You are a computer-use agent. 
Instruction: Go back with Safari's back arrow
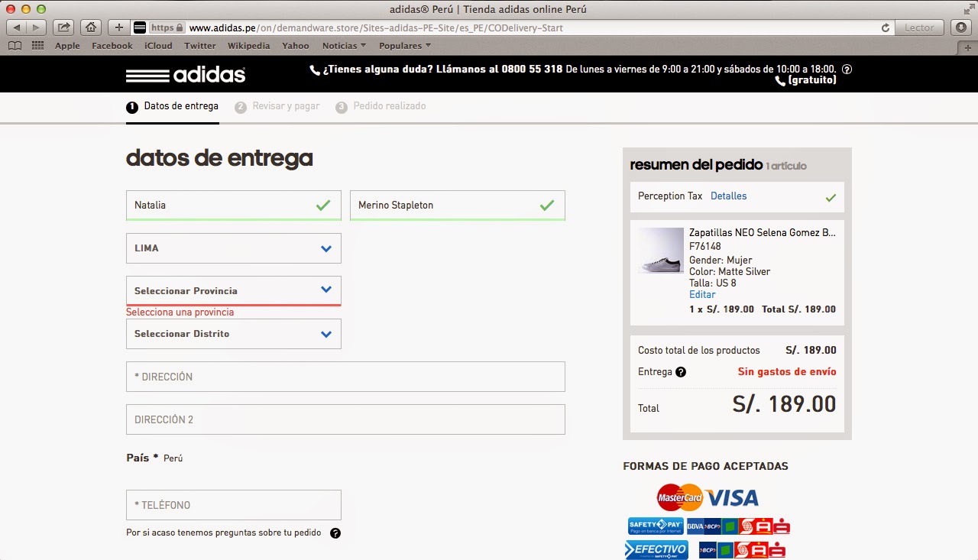click(17, 28)
